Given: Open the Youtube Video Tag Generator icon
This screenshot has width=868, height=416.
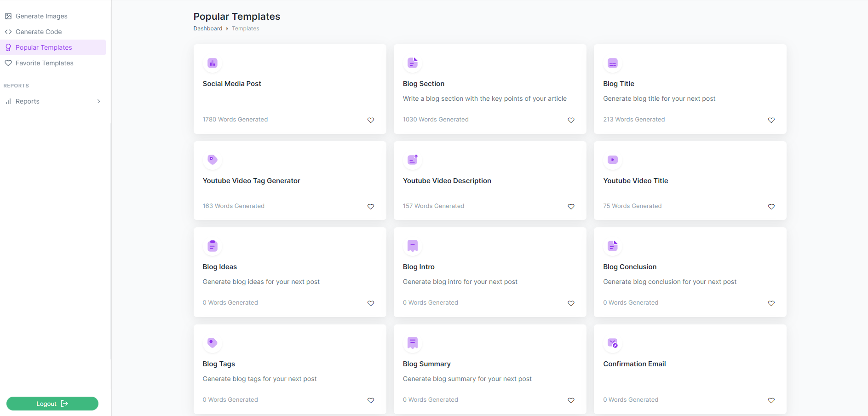Looking at the screenshot, I should pyautogui.click(x=212, y=160).
